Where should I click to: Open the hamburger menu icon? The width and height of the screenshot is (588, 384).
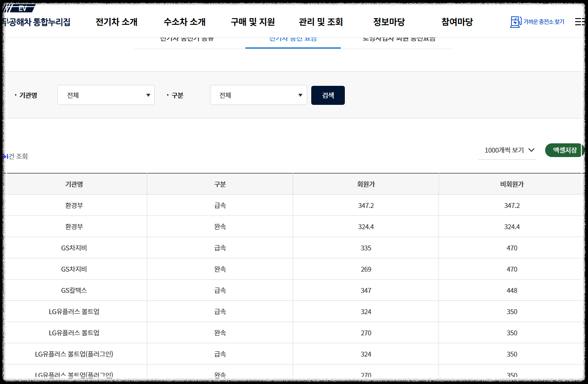tap(580, 22)
